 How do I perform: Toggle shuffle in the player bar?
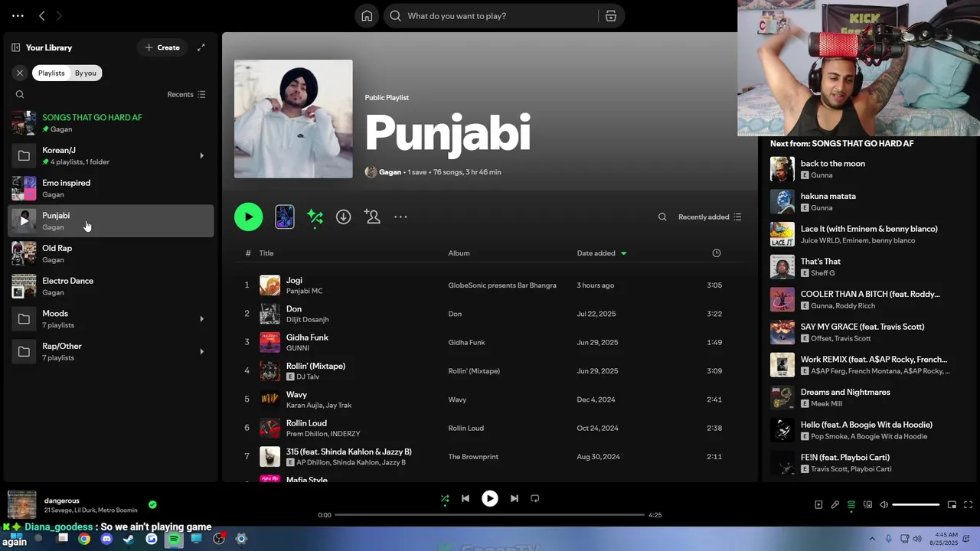tap(445, 499)
